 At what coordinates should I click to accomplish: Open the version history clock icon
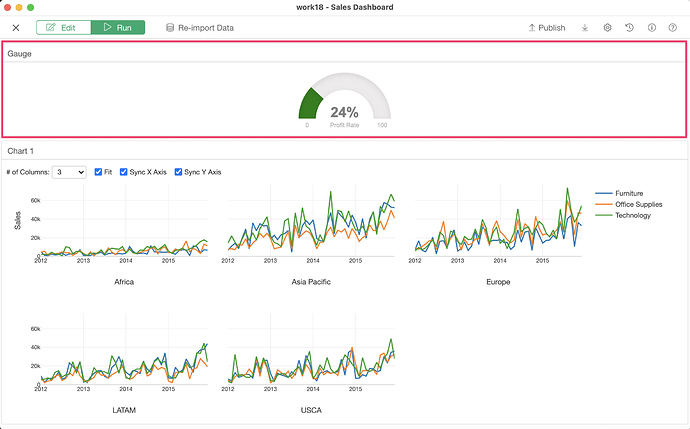coord(629,28)
